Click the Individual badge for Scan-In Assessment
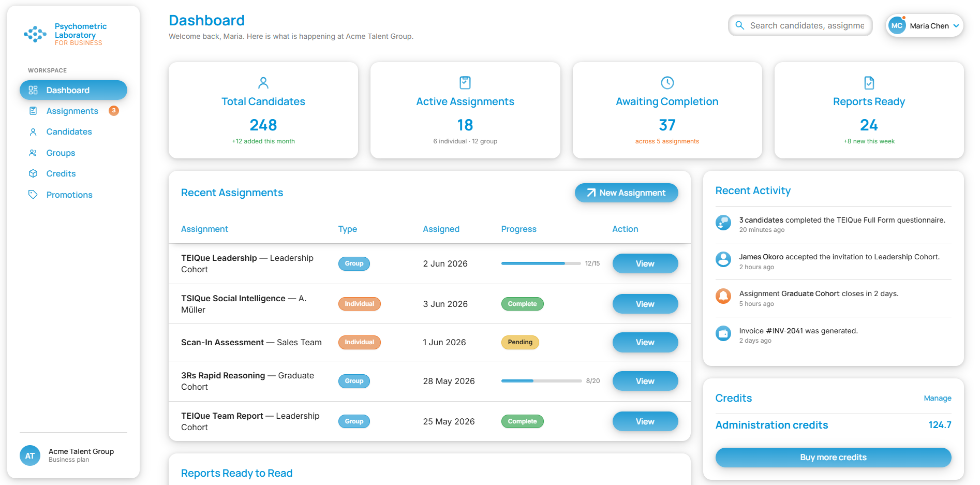 pyautogui.click(x=360, y=342)
